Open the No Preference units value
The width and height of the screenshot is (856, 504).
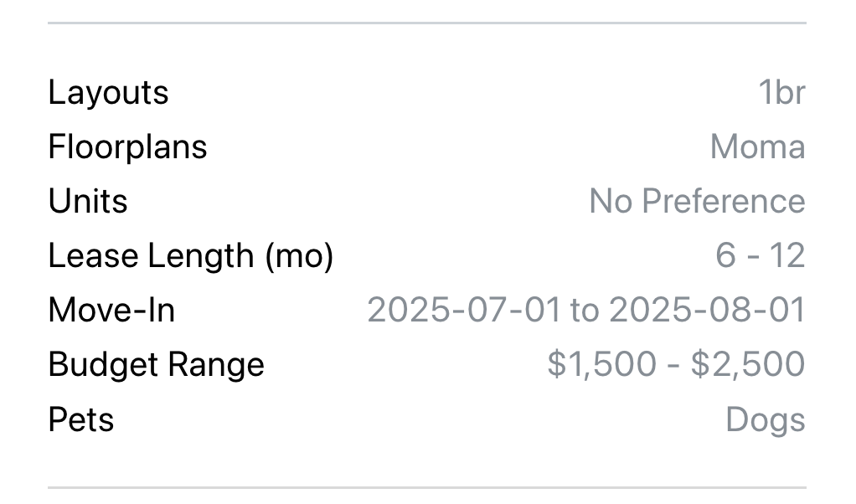[x=697, y=201]
